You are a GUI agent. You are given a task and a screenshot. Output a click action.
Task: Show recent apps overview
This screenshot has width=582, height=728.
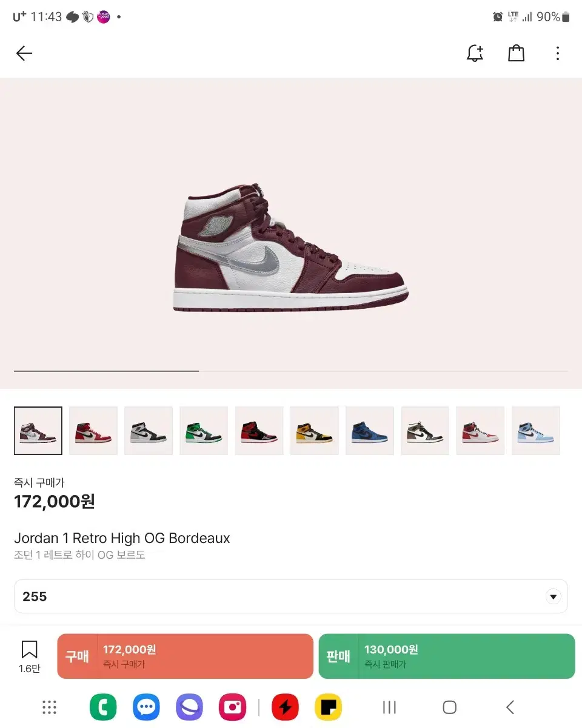click(389, 707)
